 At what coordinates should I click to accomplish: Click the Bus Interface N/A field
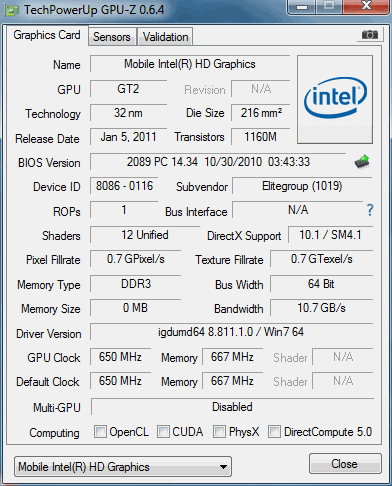[298, 210]
